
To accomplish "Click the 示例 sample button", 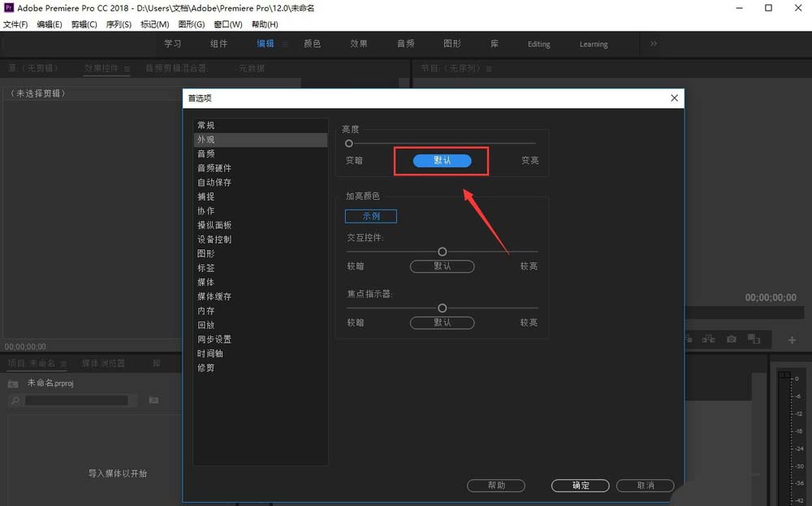I will click(371, 216).
